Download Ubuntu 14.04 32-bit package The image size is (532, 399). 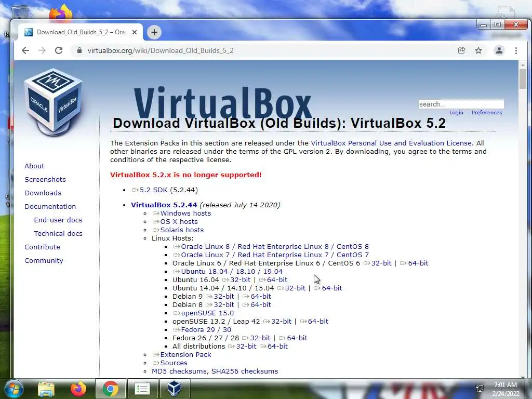tap(291, 288)
